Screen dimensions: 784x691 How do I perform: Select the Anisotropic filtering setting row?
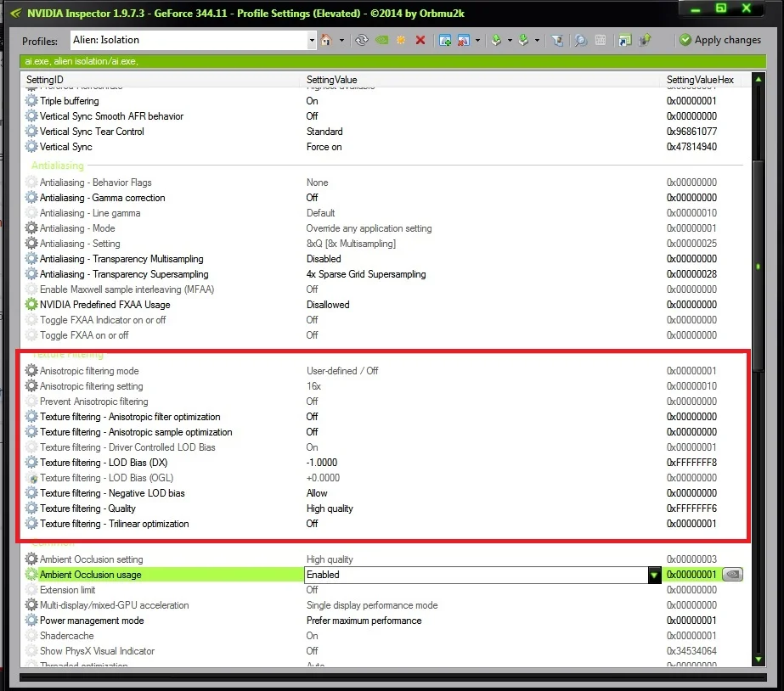pos(386,386)
